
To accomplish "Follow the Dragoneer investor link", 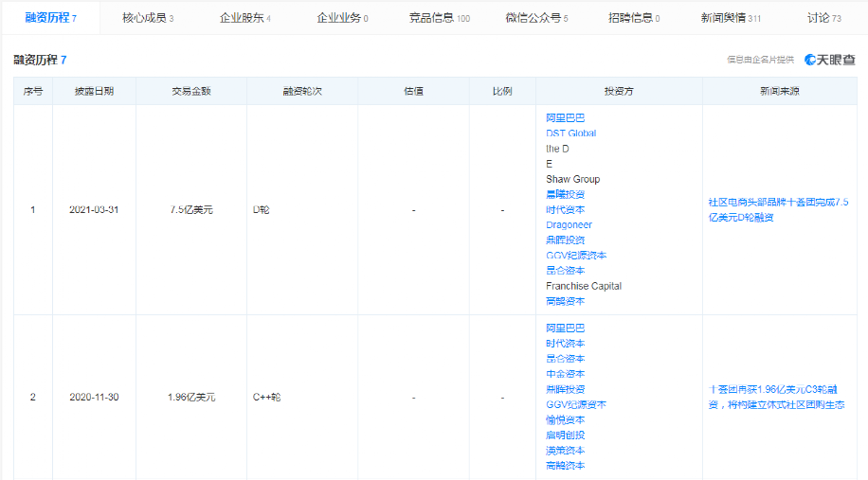I will [x=569, y=225].
